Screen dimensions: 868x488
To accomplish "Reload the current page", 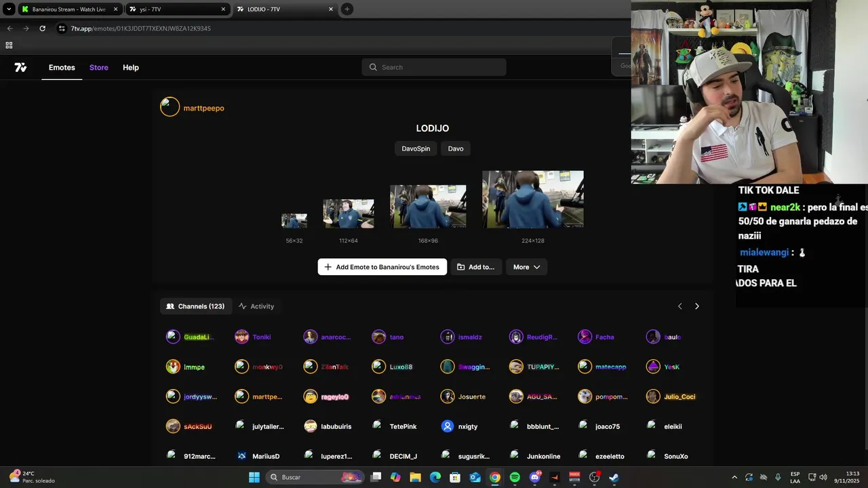I will point(42,28).
